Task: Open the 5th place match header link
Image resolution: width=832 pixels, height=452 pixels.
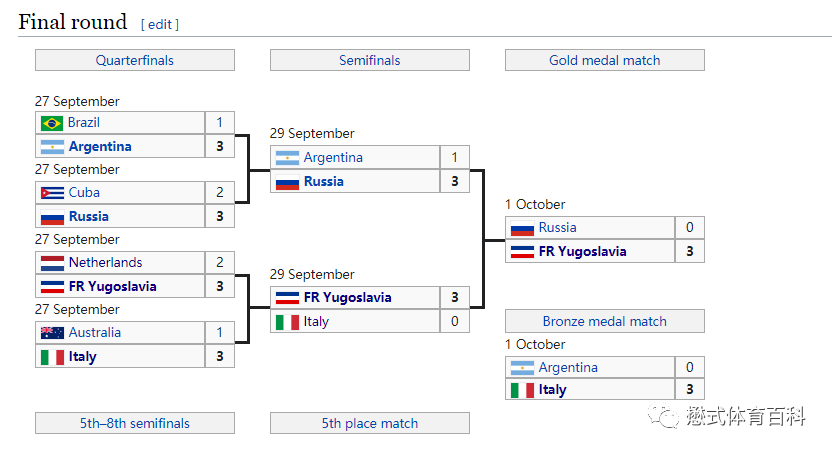Action: 370,423
